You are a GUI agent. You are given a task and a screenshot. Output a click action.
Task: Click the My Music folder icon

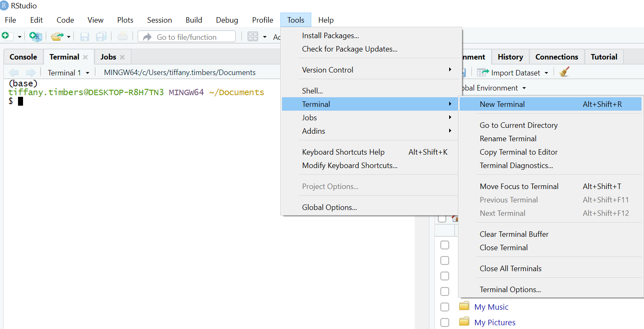pos(464,306)
